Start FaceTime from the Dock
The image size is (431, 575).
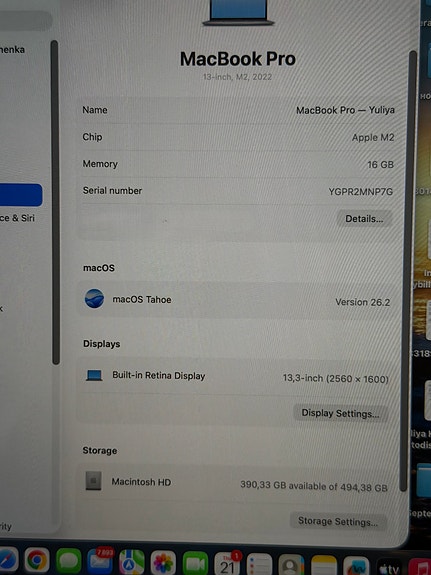tap(195, 563)
